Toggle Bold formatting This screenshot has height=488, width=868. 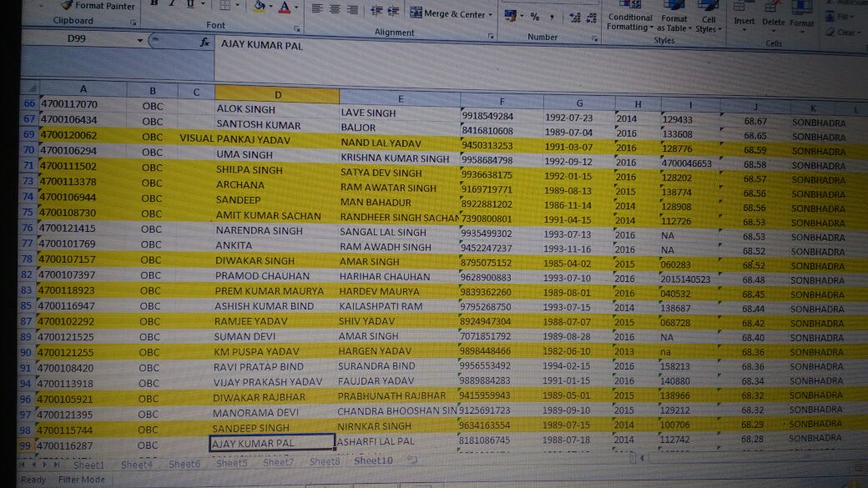point(154,3)
